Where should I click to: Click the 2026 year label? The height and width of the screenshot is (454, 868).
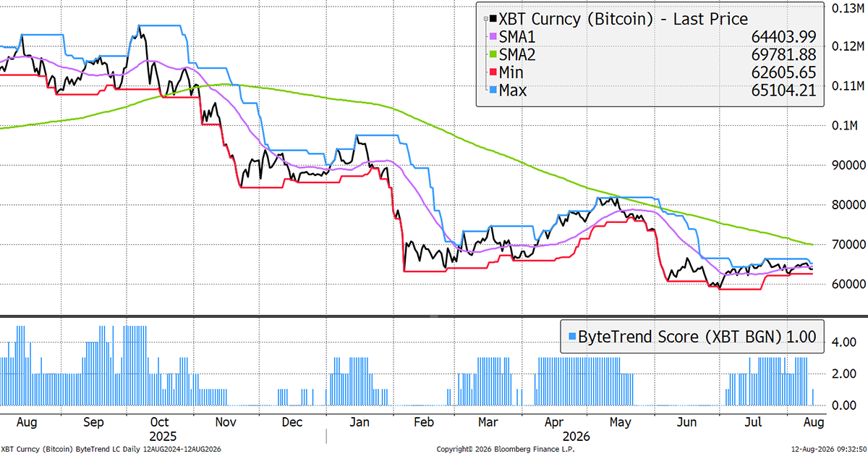576,437
